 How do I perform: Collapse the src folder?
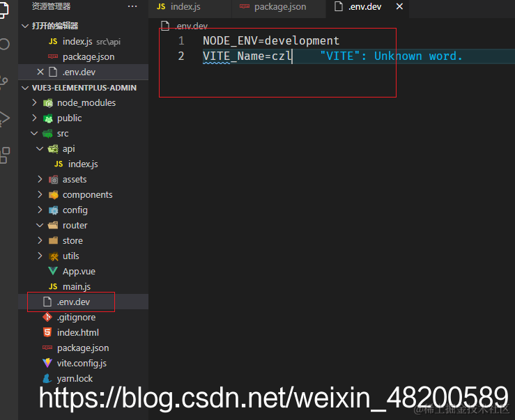pos(34,133)
